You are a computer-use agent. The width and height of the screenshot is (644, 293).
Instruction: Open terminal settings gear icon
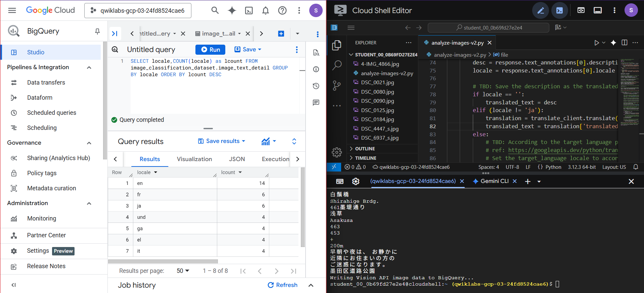point(356,182)
